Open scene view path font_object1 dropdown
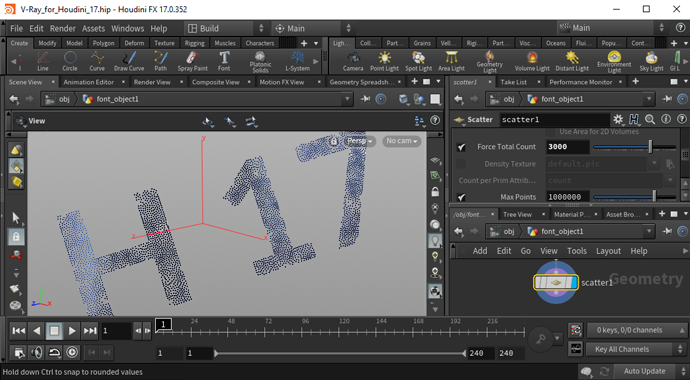 click(x=347, y=99)
